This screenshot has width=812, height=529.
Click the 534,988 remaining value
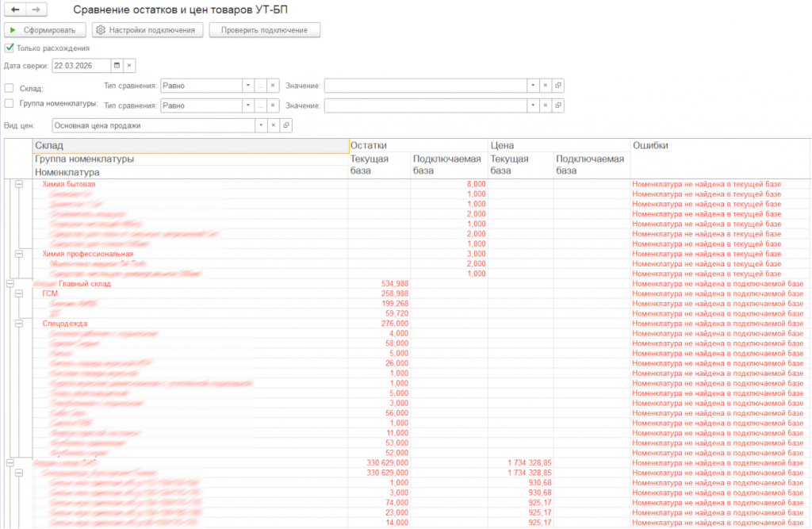tap(395, 283)
